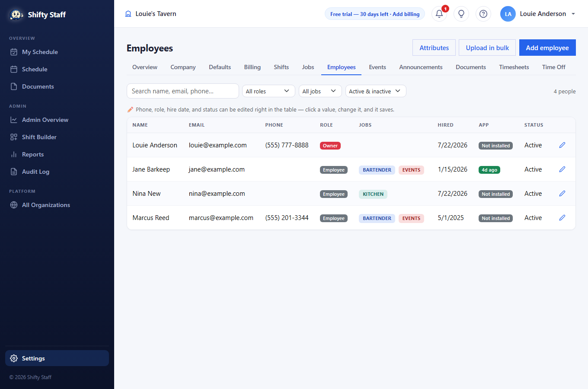
Task: Click Upload in bulk button
Action: [487, 48]
